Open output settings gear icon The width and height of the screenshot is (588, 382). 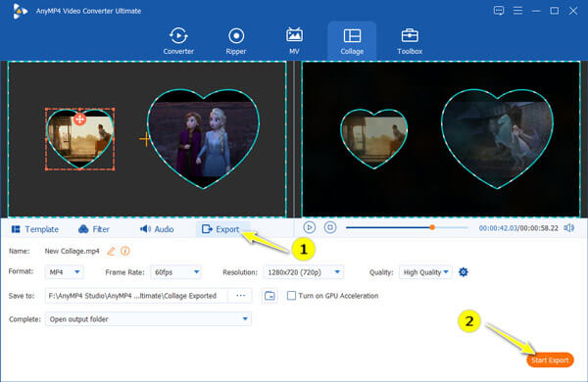pos(464,272)
